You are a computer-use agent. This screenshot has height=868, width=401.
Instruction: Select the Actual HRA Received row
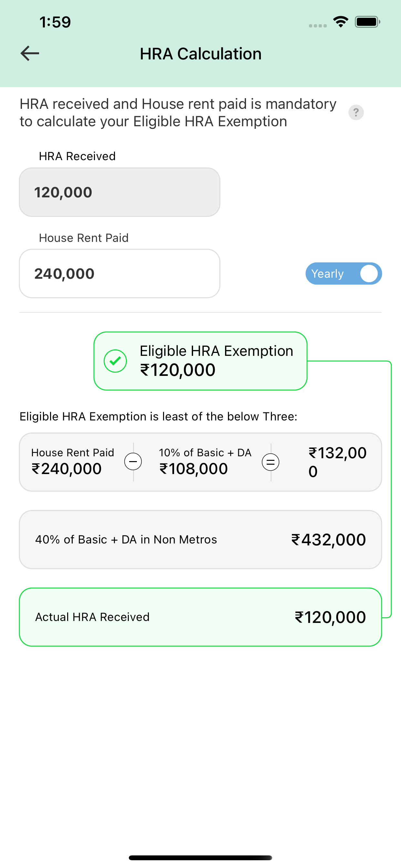pos(200,617)
